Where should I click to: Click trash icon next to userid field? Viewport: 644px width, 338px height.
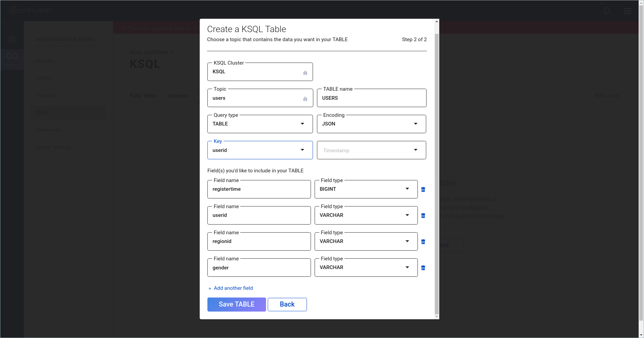(423, 216)
